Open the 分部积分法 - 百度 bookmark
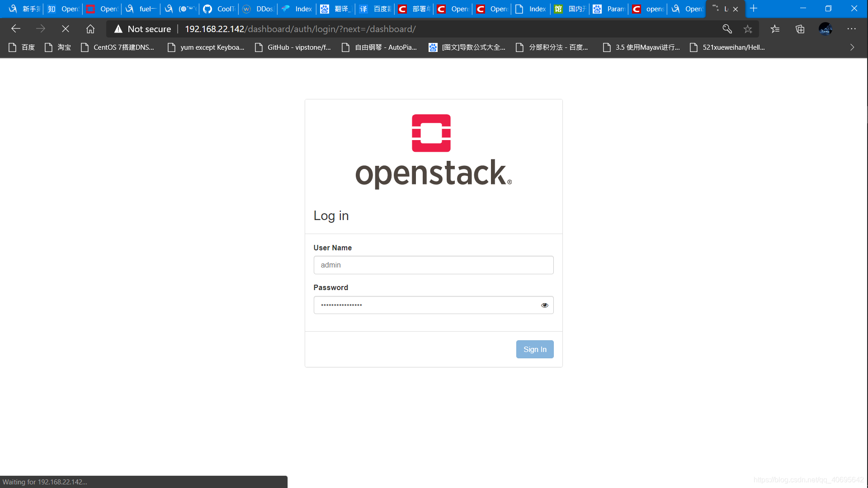868x488 pixels. click(x=552, y=47)
